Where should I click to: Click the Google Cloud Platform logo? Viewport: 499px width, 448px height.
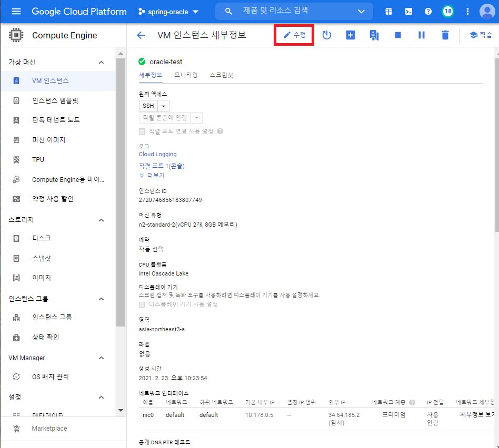point(79,12)
